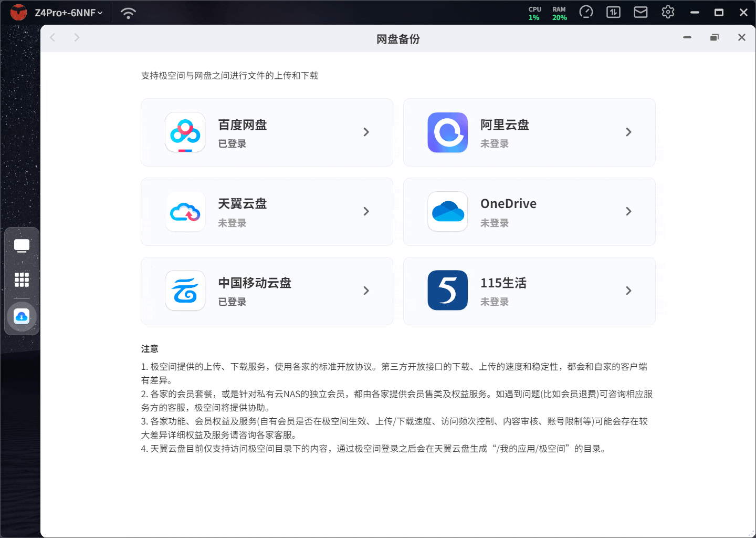Click the 支持极空间与网盘之间 description text
This screenshot has width=756, height=538.
pos(229,76)
